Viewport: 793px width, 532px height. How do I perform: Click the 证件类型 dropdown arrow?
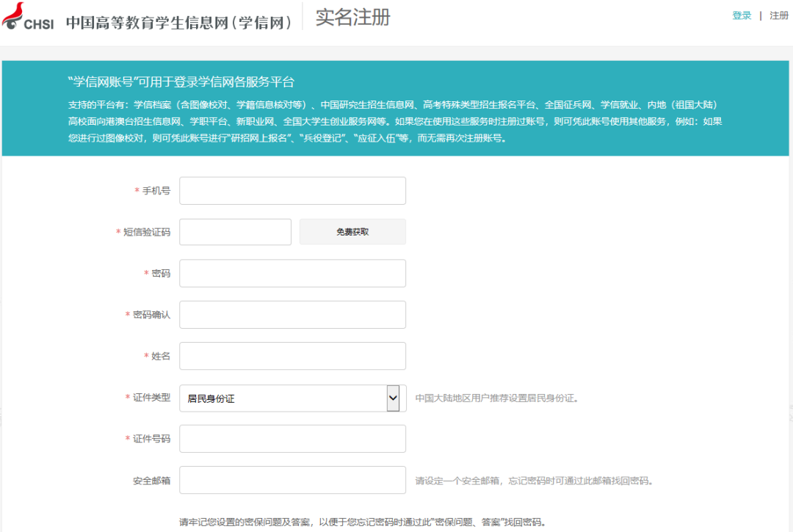click(x=393, y=398)
